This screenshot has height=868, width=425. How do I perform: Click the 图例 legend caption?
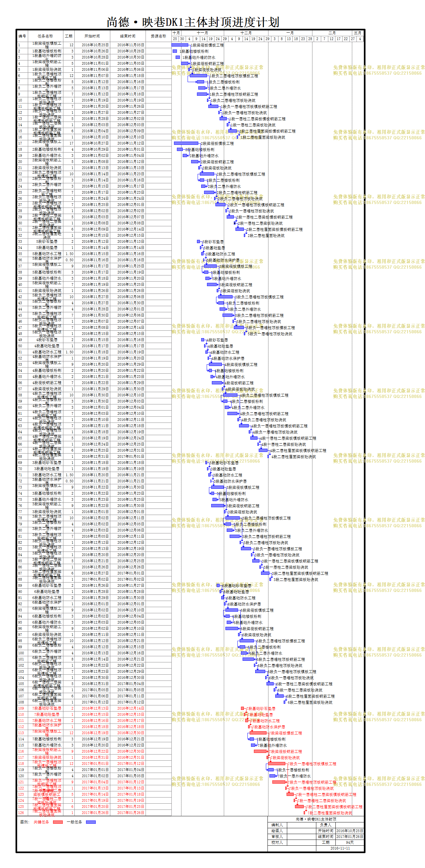(x=25, y=822)
